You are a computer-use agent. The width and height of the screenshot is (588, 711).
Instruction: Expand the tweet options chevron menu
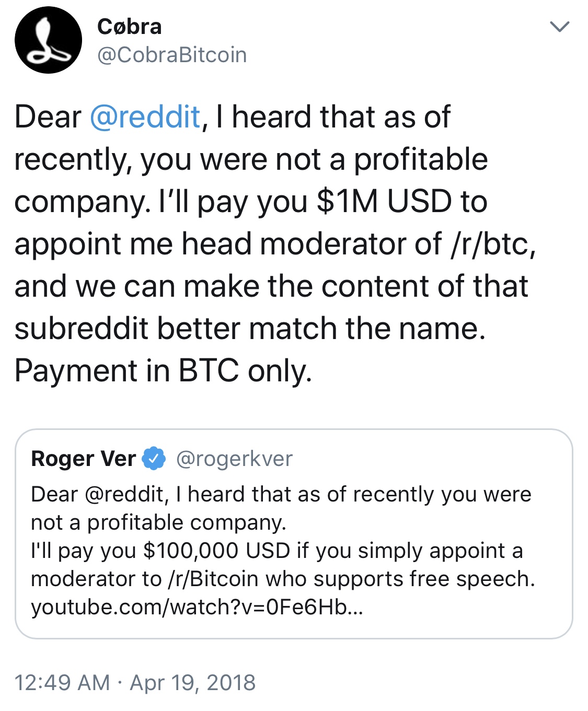click(x=560, y=26)
